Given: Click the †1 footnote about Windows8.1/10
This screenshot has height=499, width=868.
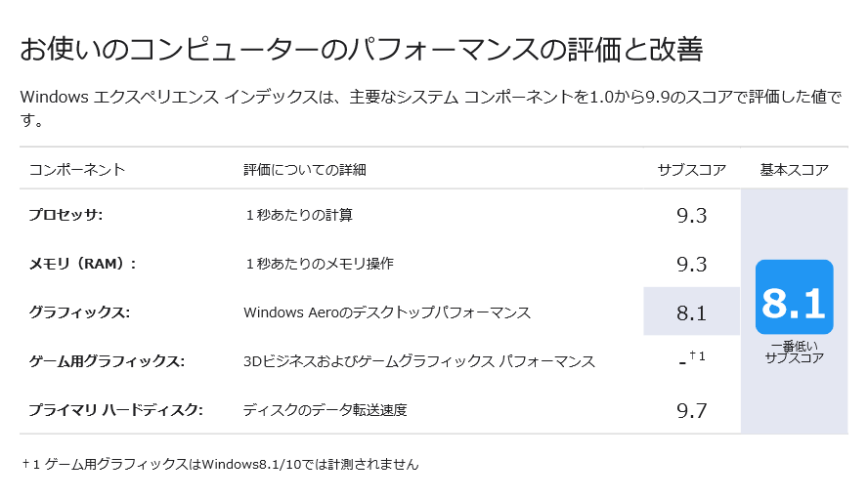Looking at the screenshot, I should pos(220,464).
